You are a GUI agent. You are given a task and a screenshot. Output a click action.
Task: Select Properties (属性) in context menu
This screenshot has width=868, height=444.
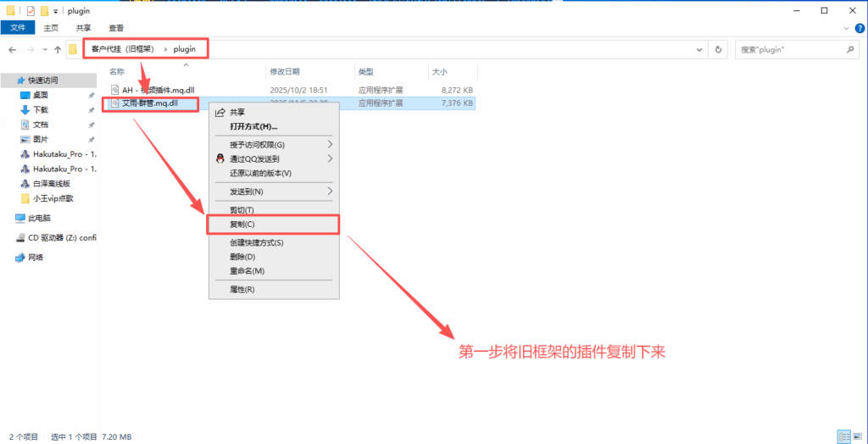[x=242, y=289]
